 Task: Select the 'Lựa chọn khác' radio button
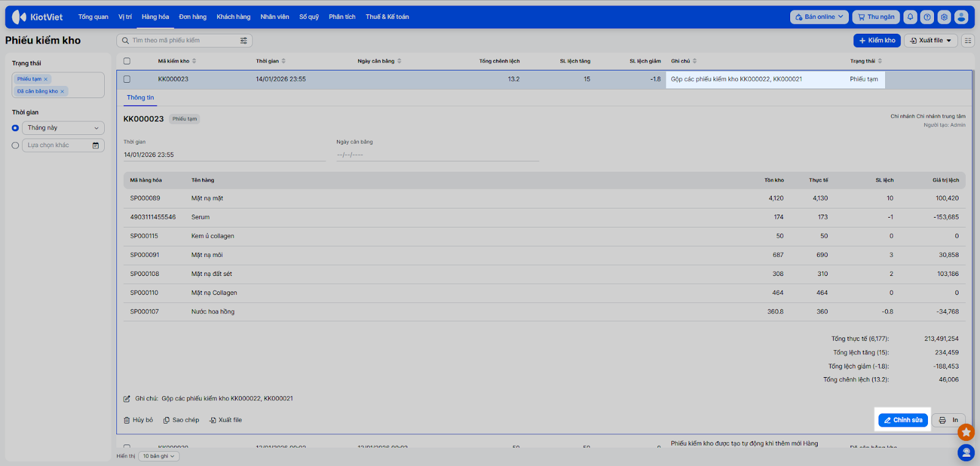coord(15,145)
